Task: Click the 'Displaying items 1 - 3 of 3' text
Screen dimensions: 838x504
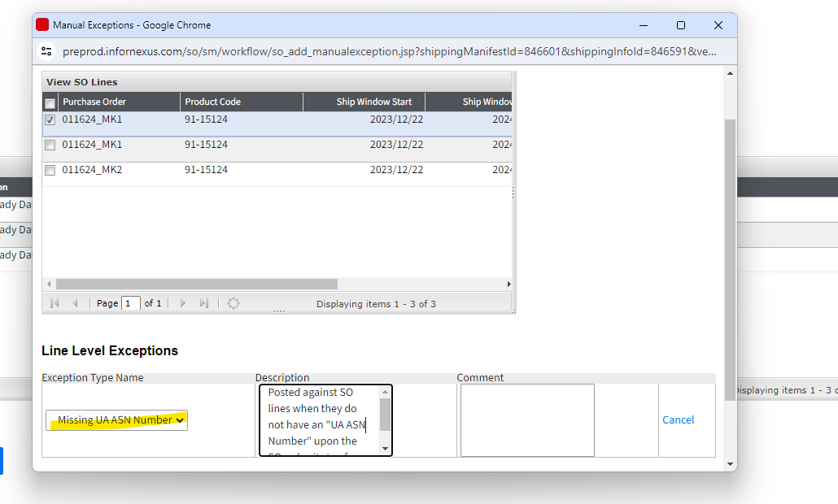Action: 376,304
